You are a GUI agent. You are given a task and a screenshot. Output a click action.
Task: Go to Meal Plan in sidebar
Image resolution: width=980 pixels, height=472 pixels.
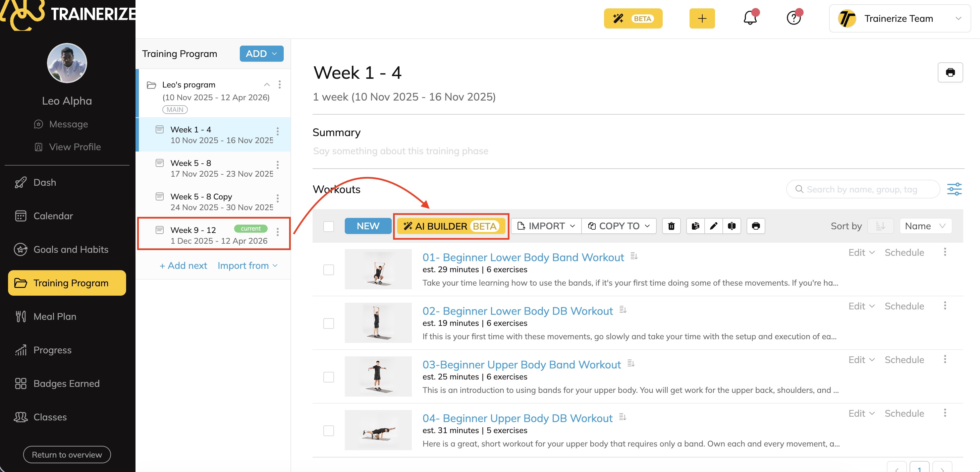coord(55,316)
